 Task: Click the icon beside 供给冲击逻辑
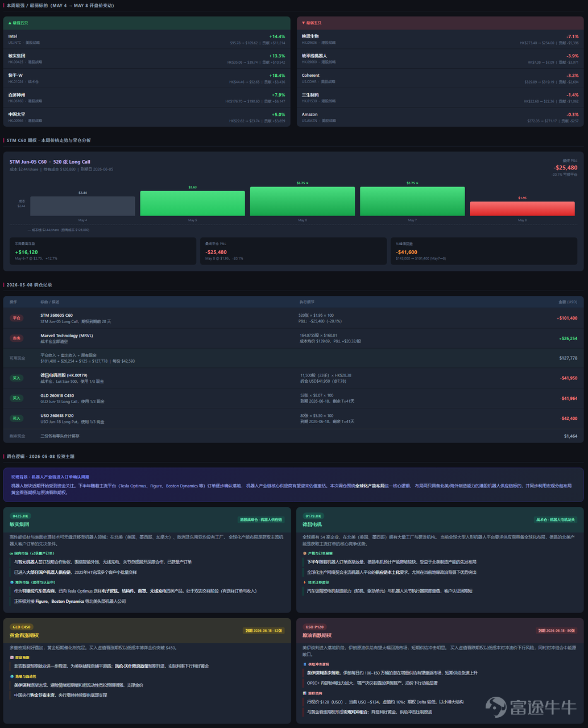pos(305,664)
